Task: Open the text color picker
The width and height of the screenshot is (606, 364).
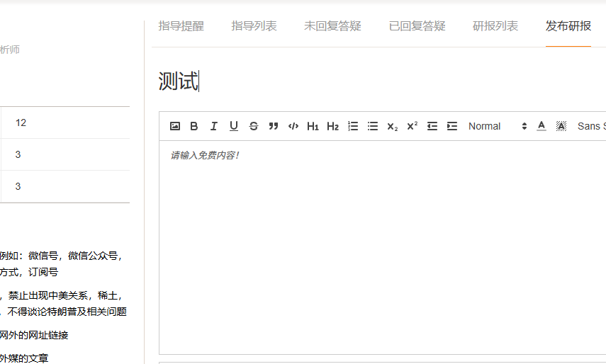Action: [542, 126]
